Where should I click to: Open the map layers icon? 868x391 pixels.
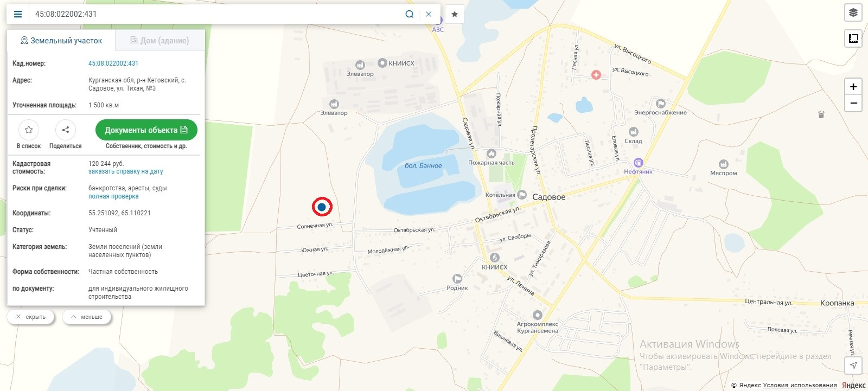coord(853,12)
